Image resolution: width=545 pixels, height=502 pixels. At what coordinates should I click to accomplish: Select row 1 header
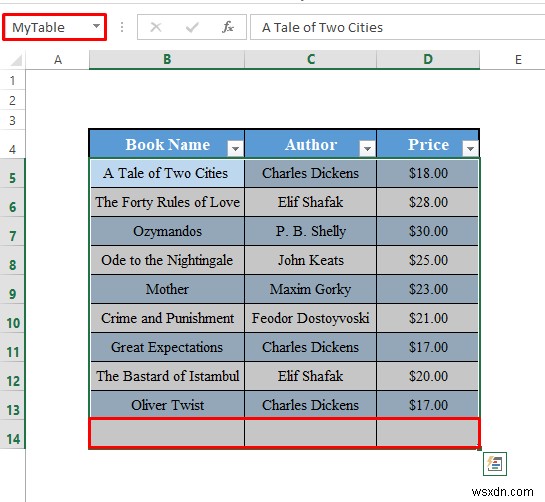tap(13, 80)
